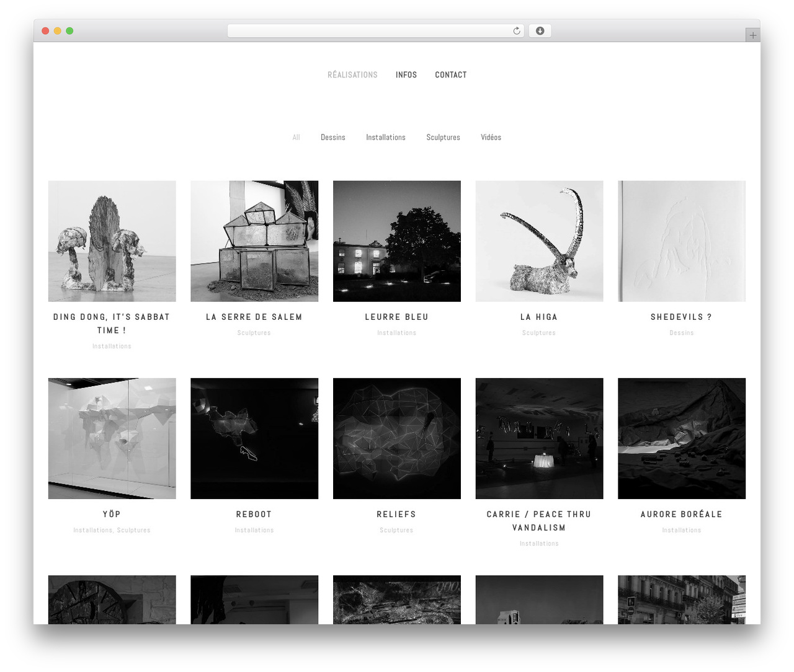Select the Installations category under Reboot
The image size is (794, 672).
[254, 530]
